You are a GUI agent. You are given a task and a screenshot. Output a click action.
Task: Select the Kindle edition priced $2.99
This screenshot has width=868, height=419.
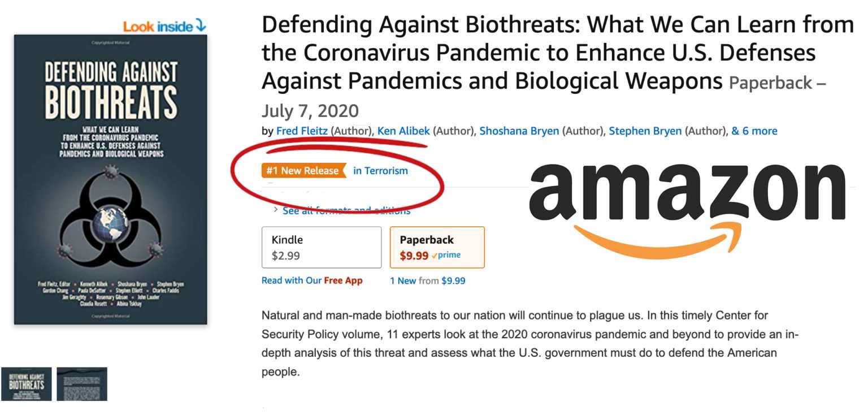tap(322, 247)
